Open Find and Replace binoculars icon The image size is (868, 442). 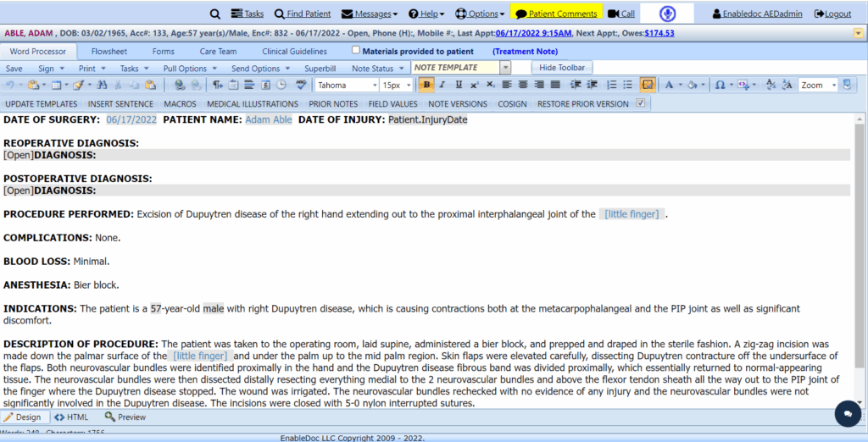[x=102, y=86]
